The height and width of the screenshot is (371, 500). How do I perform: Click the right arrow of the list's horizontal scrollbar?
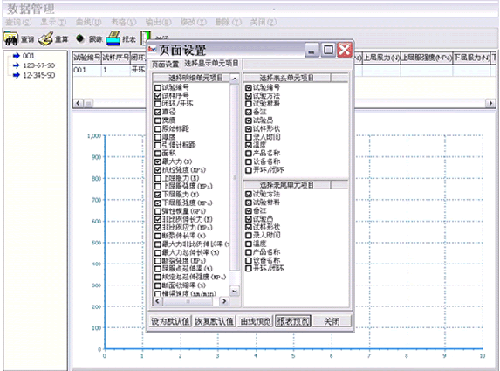point(224,301)
